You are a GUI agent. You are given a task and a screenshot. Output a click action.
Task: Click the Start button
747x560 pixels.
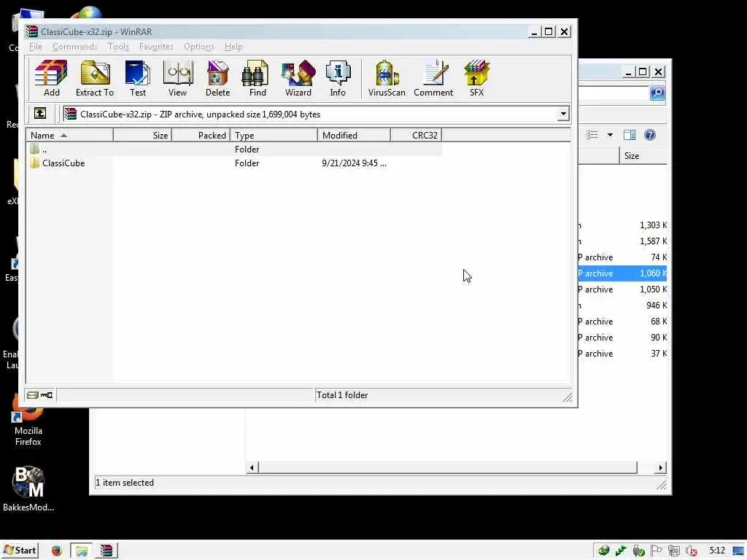(x=20, y=551)
